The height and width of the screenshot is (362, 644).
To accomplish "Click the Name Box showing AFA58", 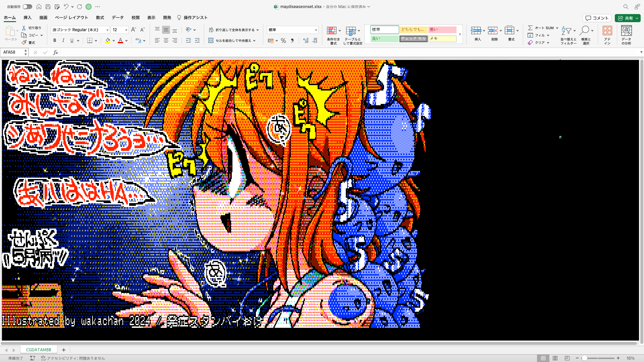I will (x=13, y=52).
